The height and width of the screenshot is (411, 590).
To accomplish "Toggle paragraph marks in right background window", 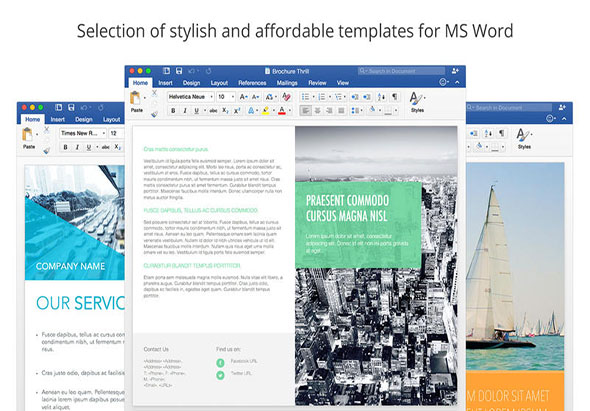I will click(x=501, y=133).
